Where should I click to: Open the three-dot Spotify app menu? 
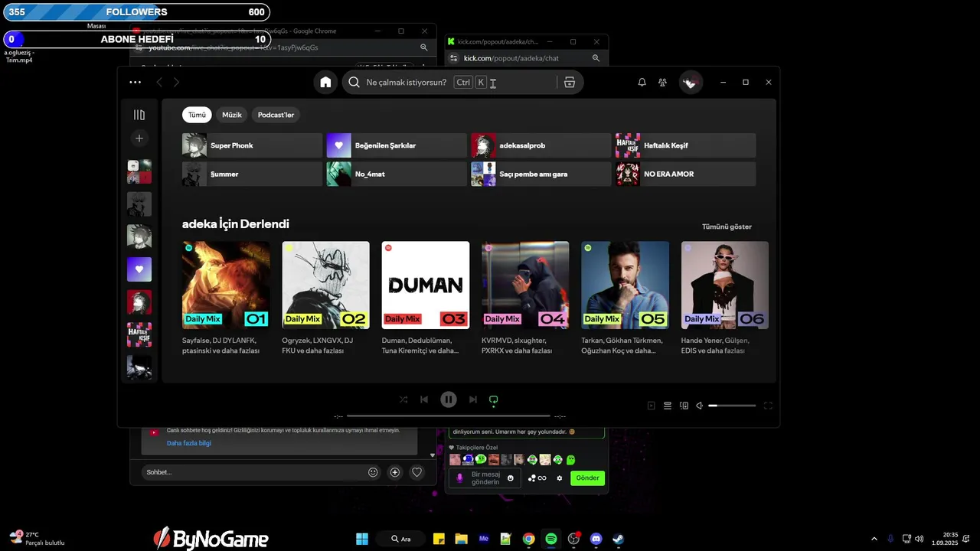click(136, 82)
